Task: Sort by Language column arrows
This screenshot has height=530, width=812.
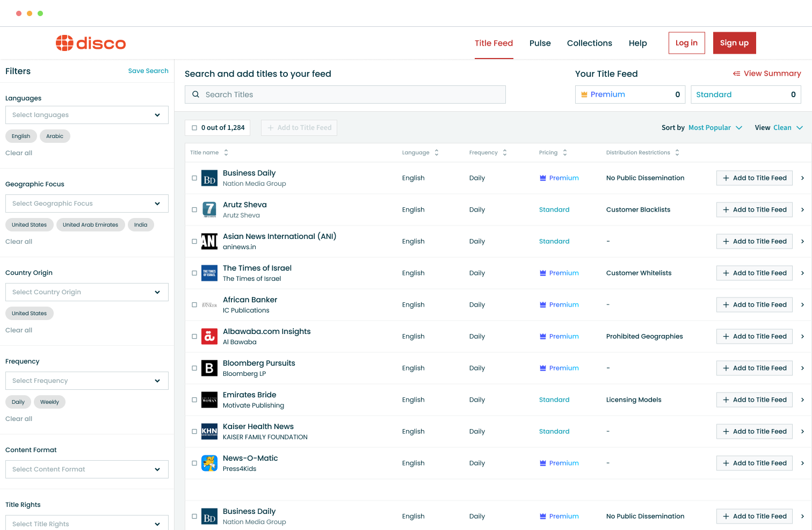Action: (437, 153)
